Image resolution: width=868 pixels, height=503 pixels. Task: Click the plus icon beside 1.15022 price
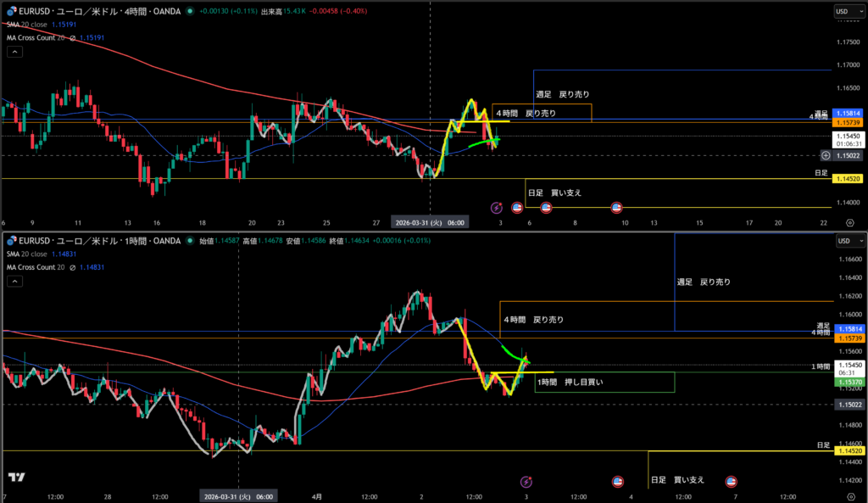[826, 155]
